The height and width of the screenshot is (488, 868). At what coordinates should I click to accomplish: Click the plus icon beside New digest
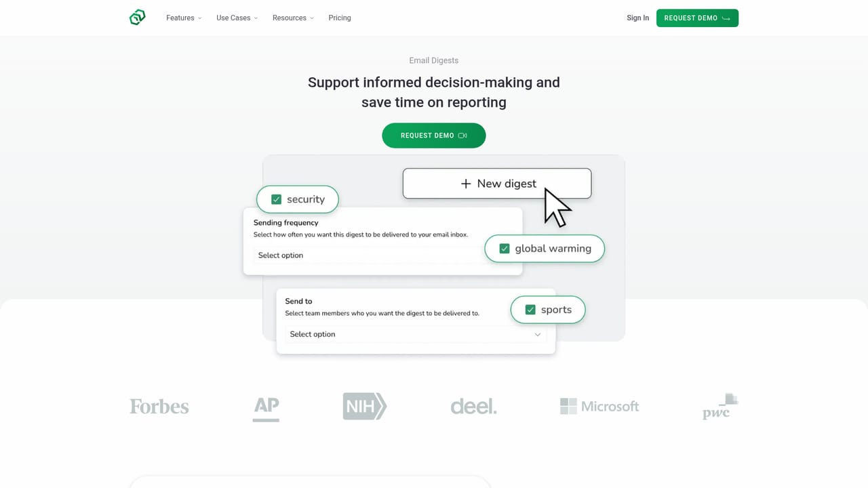coord(466,184)
